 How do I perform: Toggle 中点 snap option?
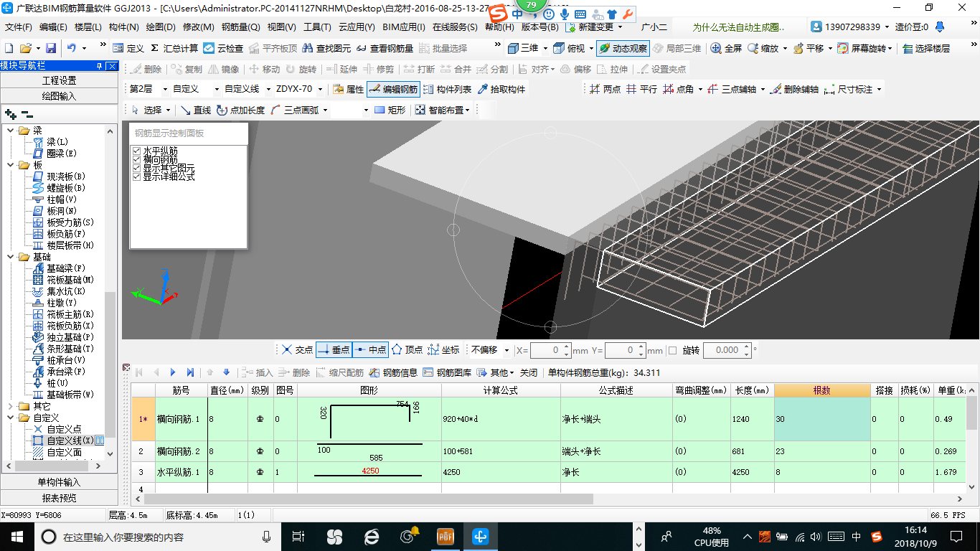[369, 349]
